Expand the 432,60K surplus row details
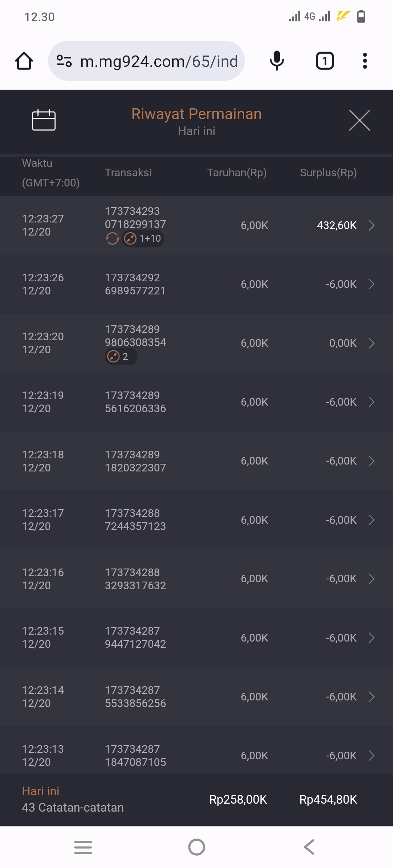Viewport: 393px width, 868px height. click(x=372, y=225)
